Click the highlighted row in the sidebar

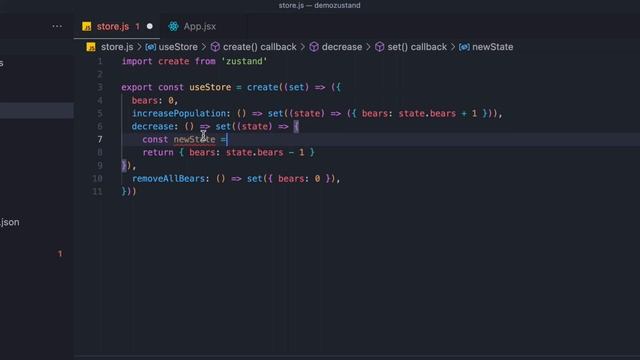[37, 111]
